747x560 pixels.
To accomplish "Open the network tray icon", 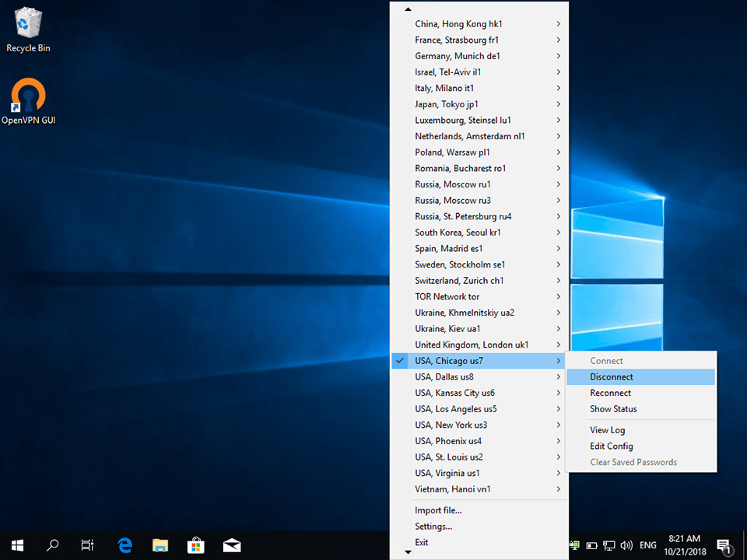I will click(608, 546).
